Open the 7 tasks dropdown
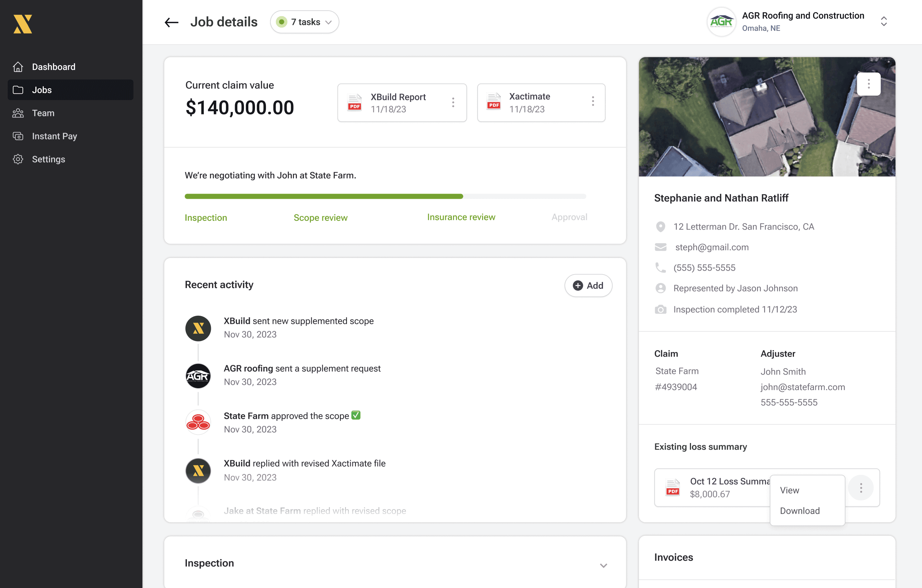Viewport: 922px width, 588px height. tap(304, 22)
